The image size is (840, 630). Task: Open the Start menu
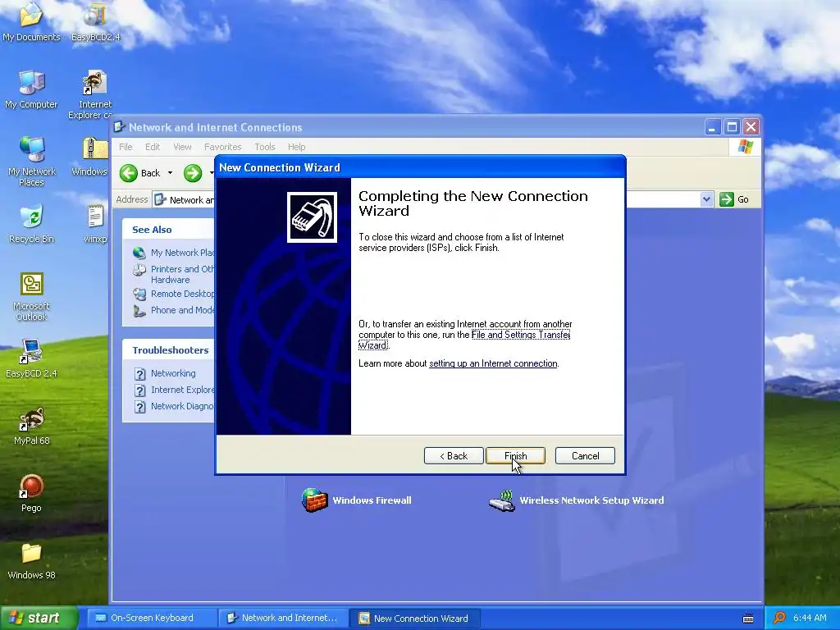point(39,618)
